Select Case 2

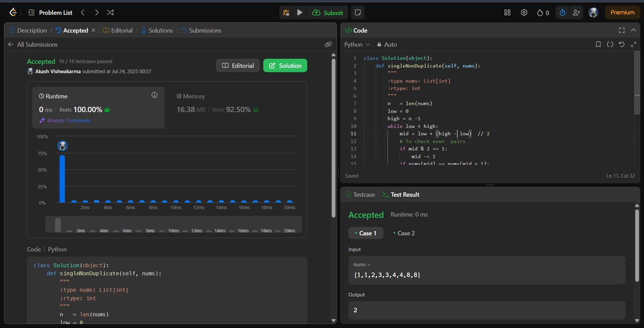tap(404, 233)
